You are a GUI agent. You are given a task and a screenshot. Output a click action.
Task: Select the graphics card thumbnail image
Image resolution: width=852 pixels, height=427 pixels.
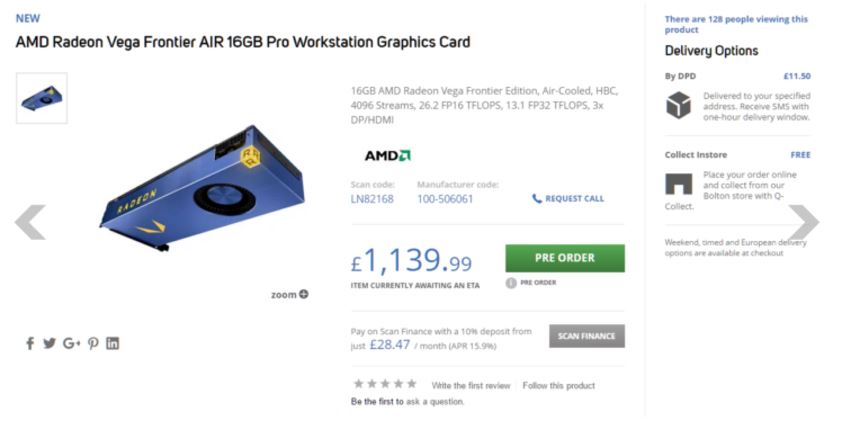tap(42, 98)
